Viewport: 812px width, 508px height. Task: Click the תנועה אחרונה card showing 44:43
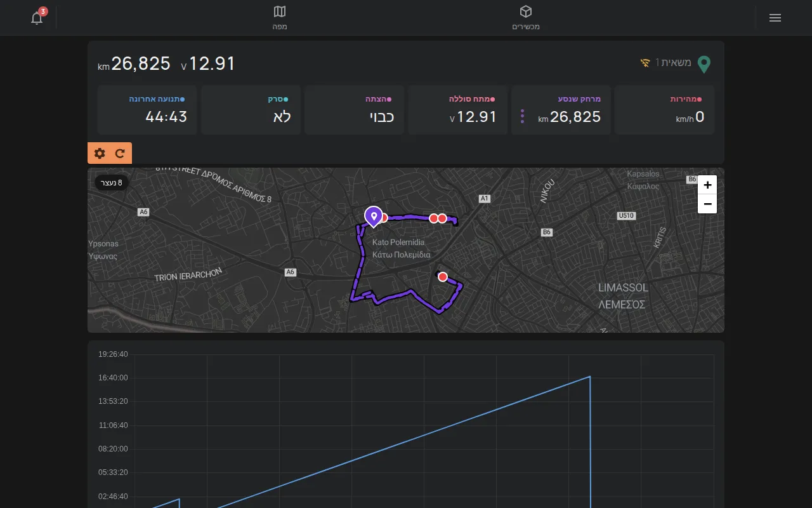click(147, 110)
